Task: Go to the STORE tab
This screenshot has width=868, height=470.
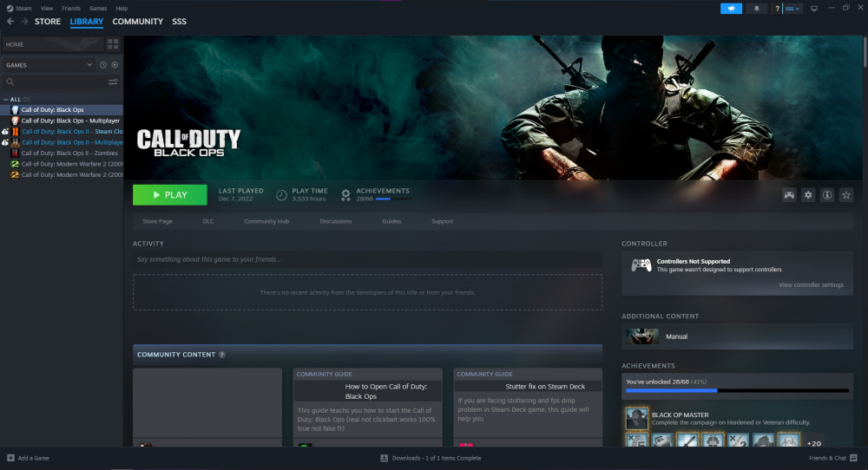Action: coord(47,21)
